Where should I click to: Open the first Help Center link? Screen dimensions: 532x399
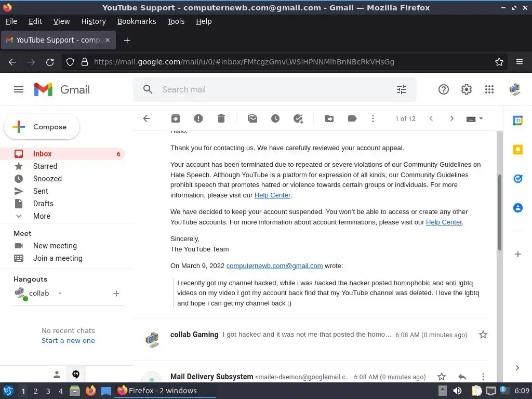272,195
